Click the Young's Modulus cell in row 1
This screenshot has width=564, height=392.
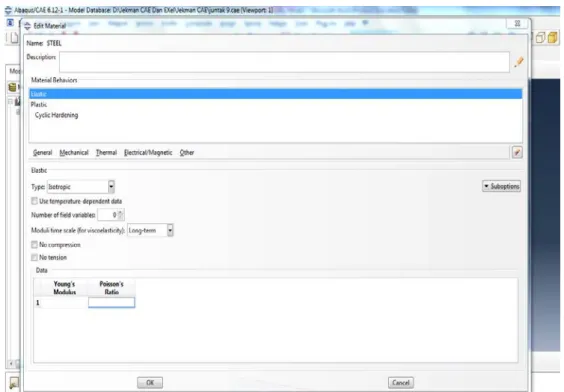[65, 303]
